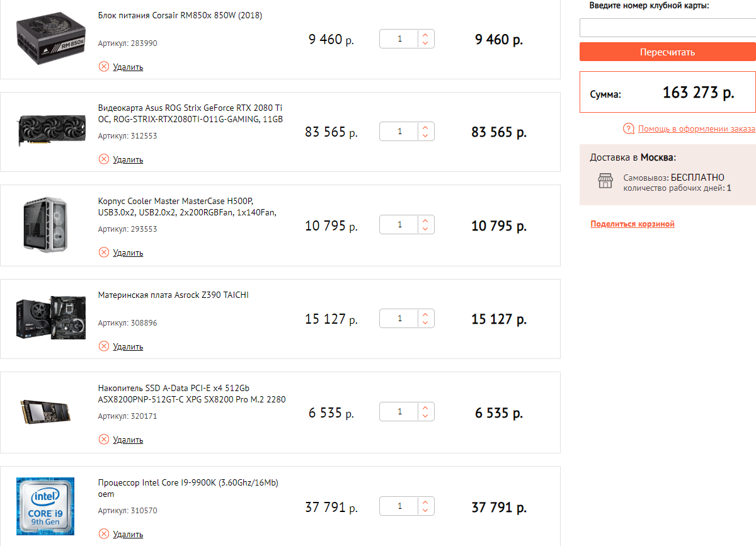Edit quantity field for Cooler Master case

click(x=399, y=225)
